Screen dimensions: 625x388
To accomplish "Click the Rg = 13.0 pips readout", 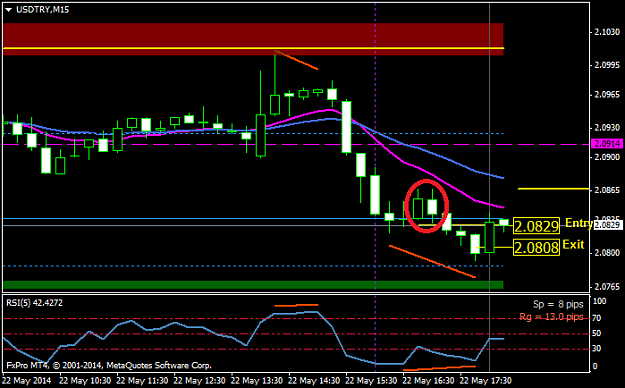I will point(551,317).
